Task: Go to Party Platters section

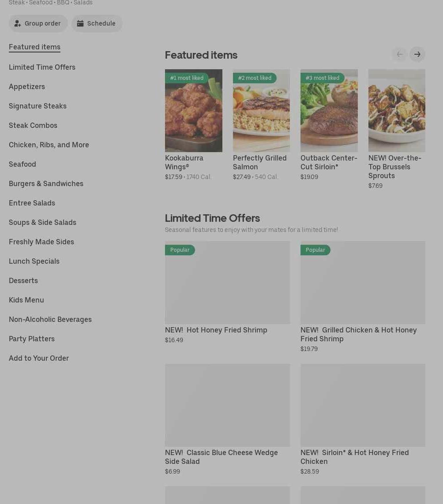Action: coord(32,339)
